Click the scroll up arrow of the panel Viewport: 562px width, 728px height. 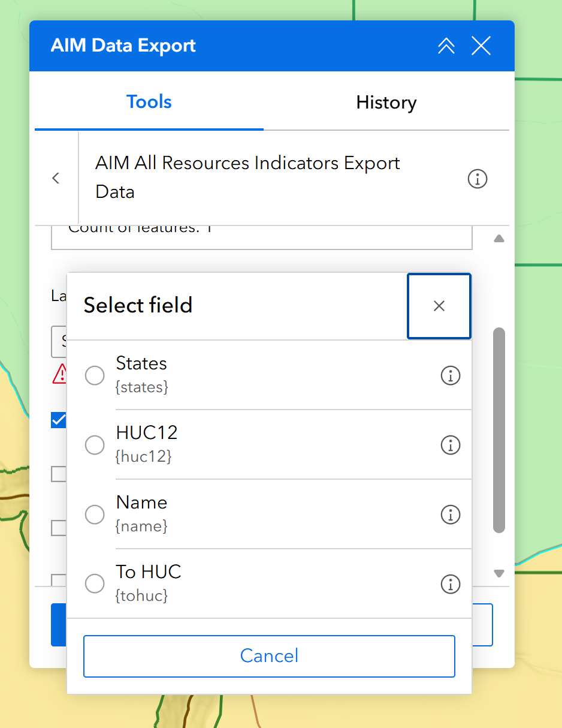pyautogui.click(x=499, y=239)
